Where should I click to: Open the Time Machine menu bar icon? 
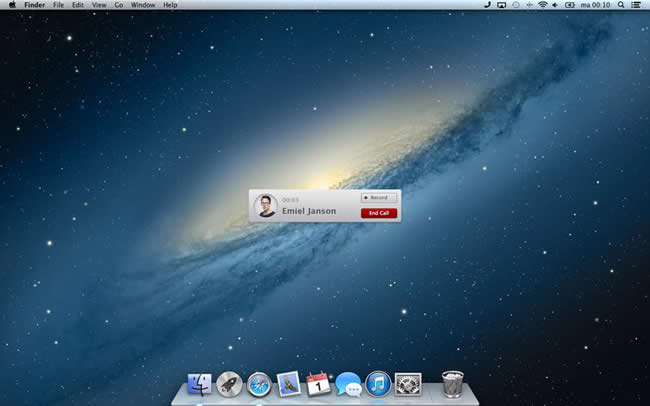click(x=516, y=5)
